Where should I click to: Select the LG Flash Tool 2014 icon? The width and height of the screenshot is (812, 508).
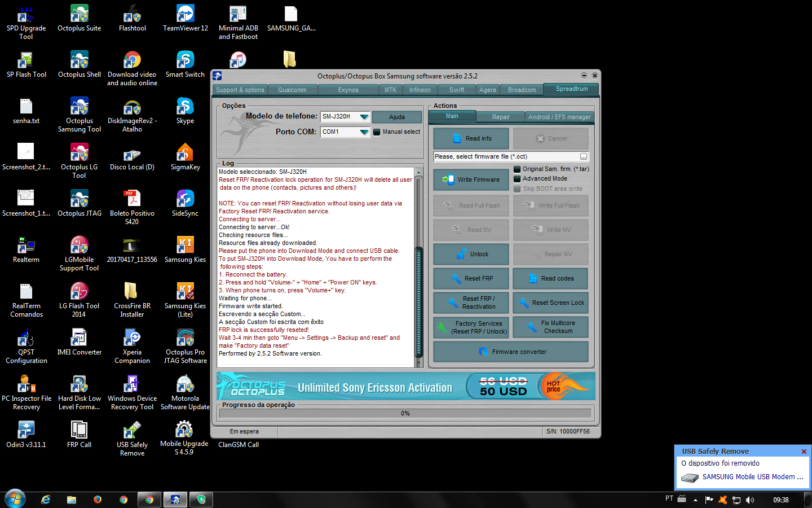[80, 300]
